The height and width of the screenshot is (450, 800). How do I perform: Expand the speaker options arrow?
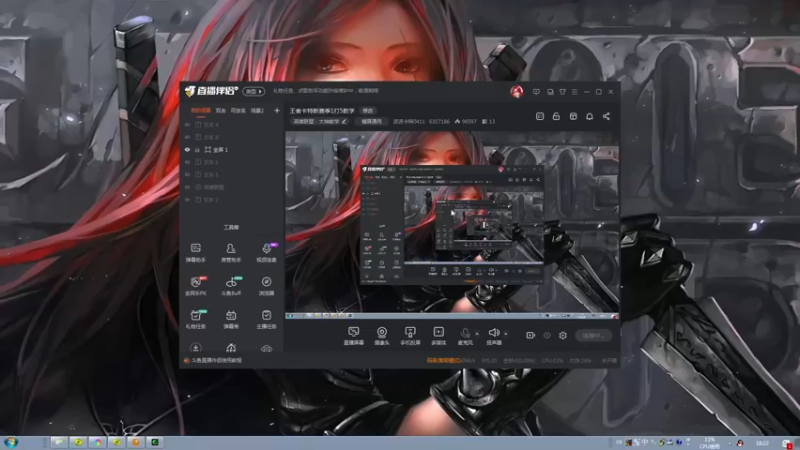(x=506, y=334)
